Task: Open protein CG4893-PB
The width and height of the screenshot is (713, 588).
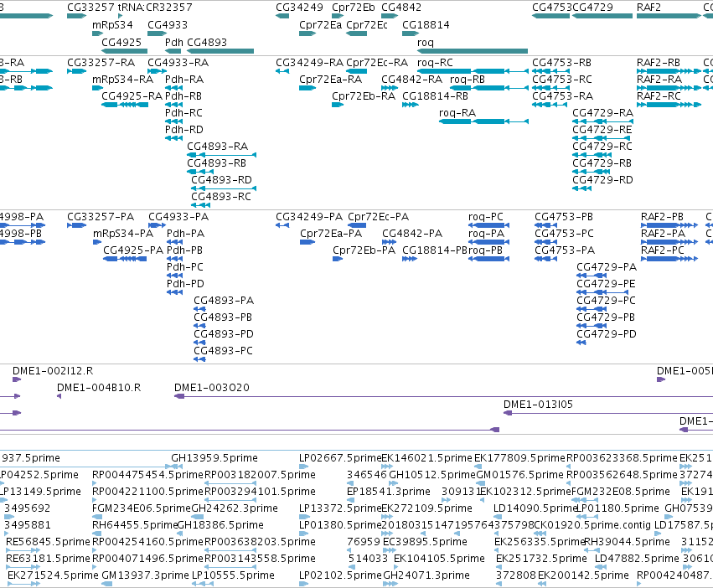Action: point(223,317)
